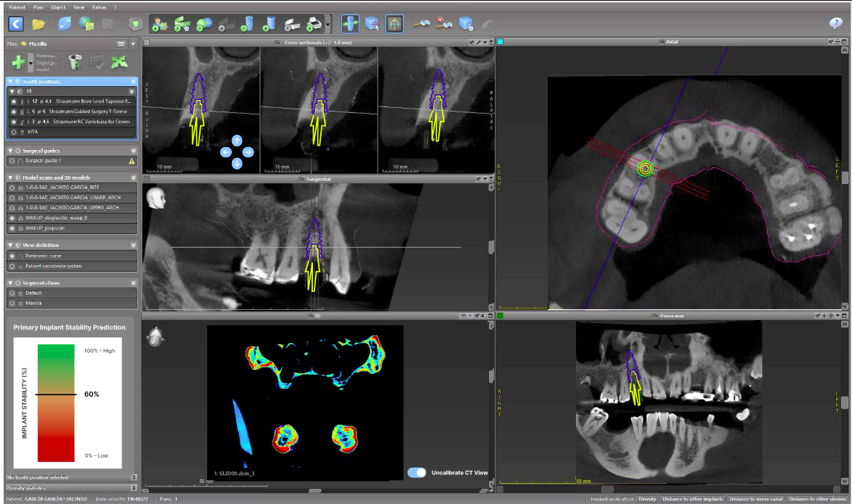Screen dimensions: 852x504
Task: Click the green crosshair alignment icon in the plan panel
Action: coord(121,63)
